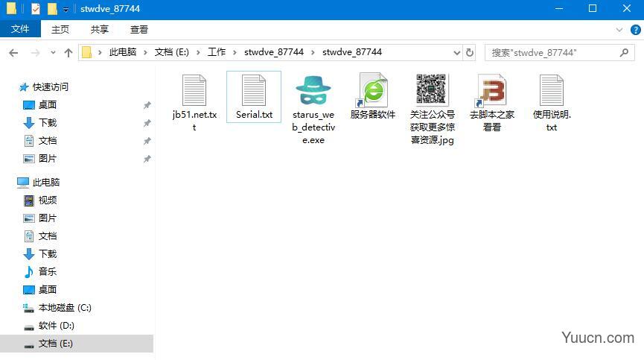Open 视频 under 此电脑
Screen dimensions: 644x360
click(x=47, y=200)
